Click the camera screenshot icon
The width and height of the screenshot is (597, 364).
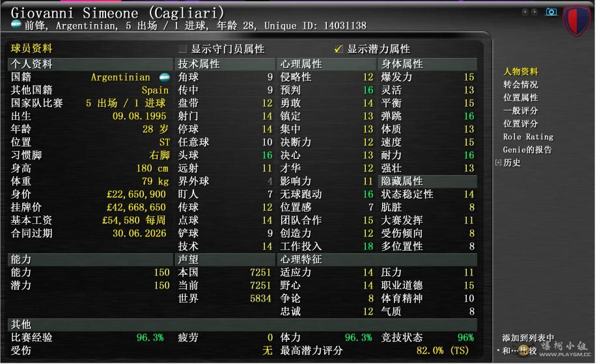pos(551,12)
